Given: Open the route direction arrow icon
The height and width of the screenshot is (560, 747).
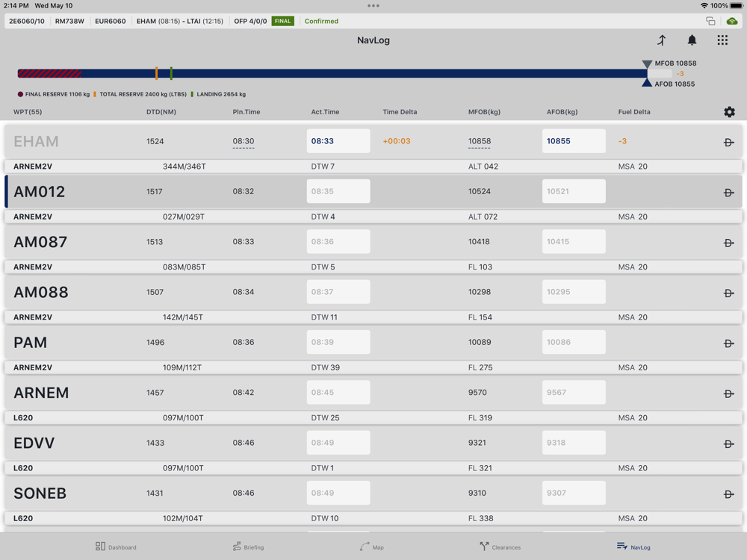Looking at the screenshot, I should click(662, 40).
